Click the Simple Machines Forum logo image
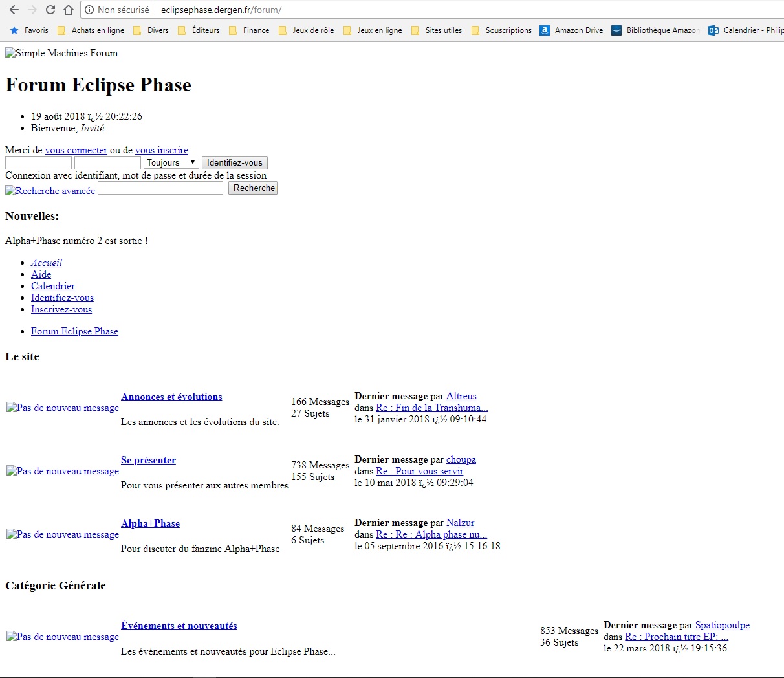The height and width of the screenshot is (678, 784). [x=61, y=53]
